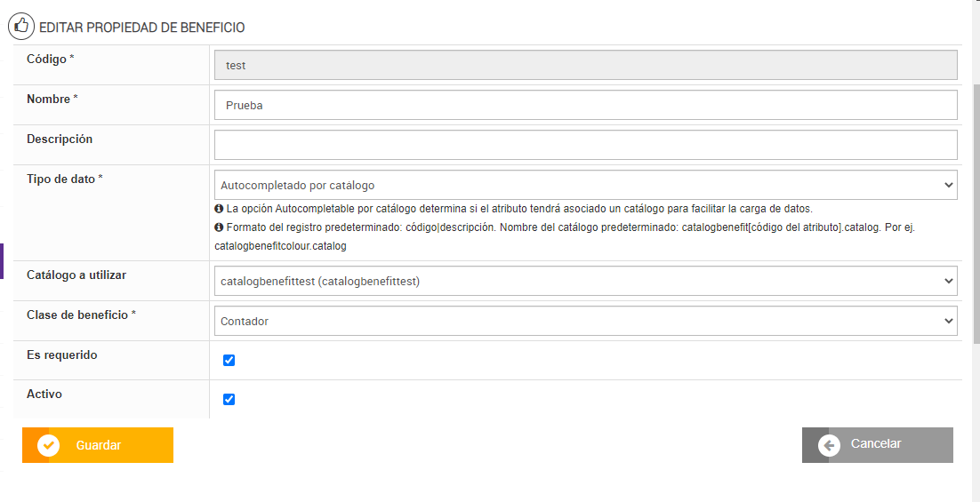Toggle the Es requerido checkbox
980x502 pixels.
pyautogui.click(x=229, y=360)
